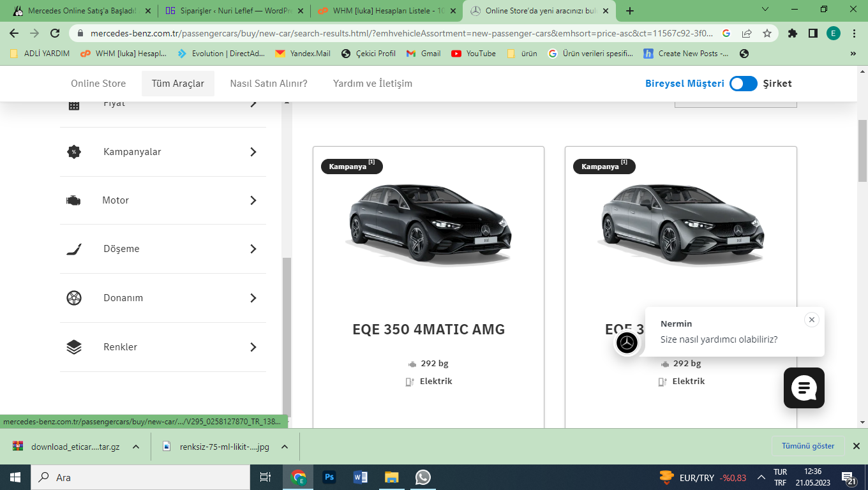Screen dimensions: 868x490
Task: Open the EQE 350 4MATIC AMG link
Action: coord(428,329)
